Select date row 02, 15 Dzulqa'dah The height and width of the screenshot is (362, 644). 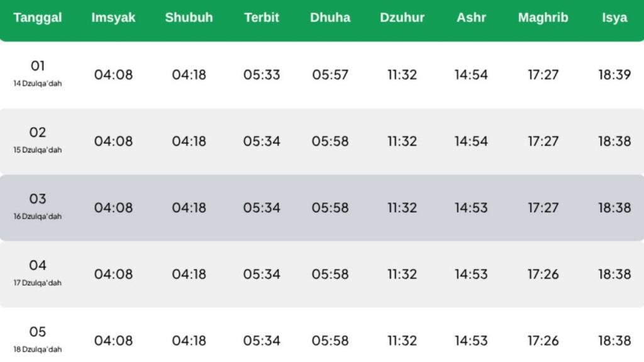(322, 141)
